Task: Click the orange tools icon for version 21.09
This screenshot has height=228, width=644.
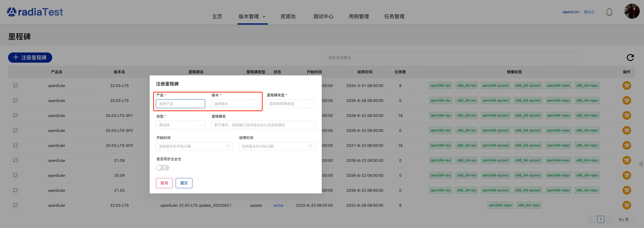Action: (627, 160)
